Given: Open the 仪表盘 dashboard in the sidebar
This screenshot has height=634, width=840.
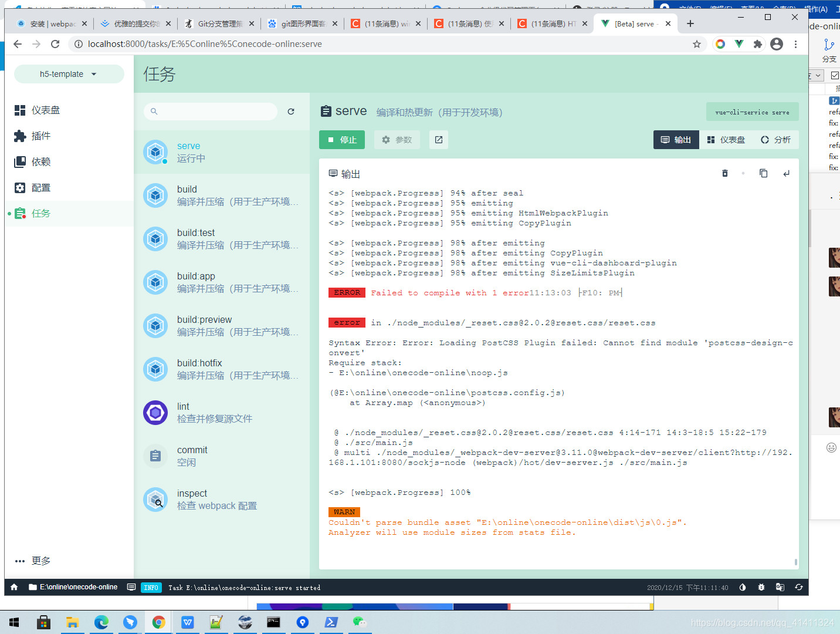Looking at the screenshot, I should click(x=69, y=110).
